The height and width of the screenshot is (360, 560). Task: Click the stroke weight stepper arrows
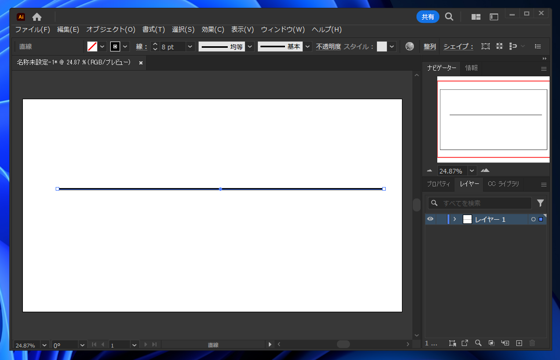(x=155, y=46)
